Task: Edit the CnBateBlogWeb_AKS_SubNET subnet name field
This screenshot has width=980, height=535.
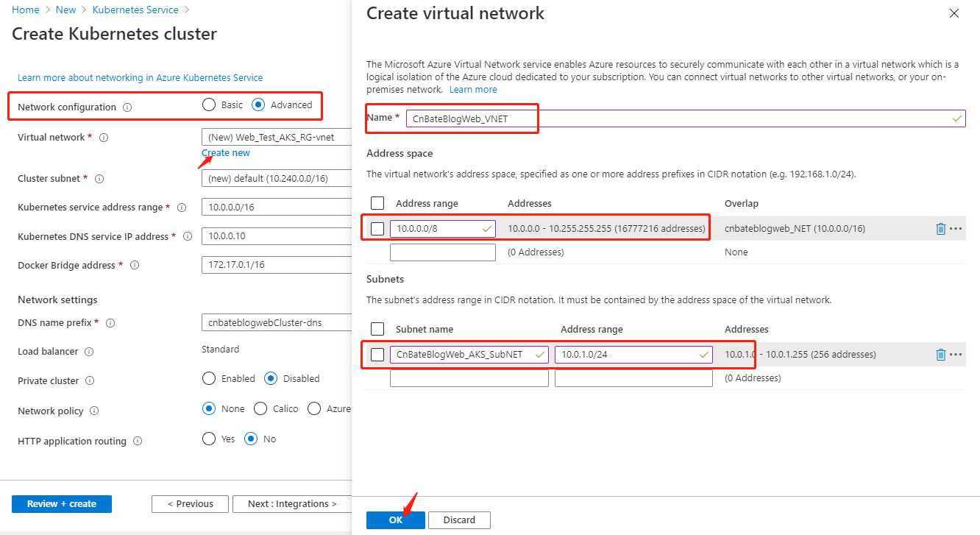Action: pyautogui.click(x=469, y=355)
